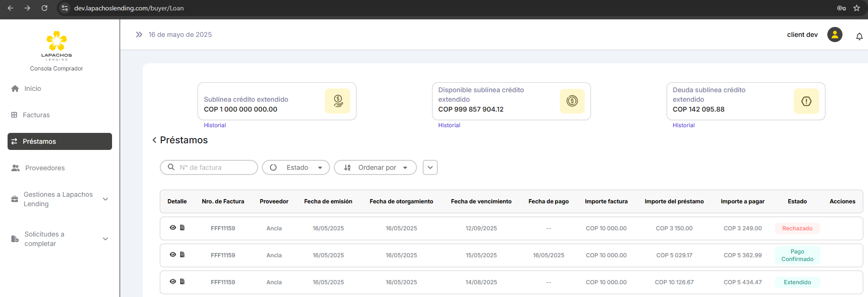868x297 pixels.
Task: Click back arrow beside Préstamos heading
Action: pyautogui.click(x=154, y=140)
